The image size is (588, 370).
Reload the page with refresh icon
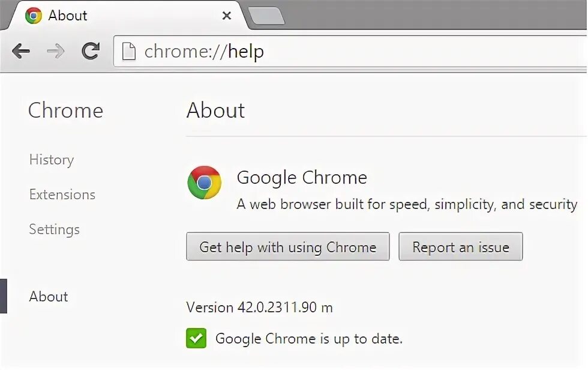(91, 51)
